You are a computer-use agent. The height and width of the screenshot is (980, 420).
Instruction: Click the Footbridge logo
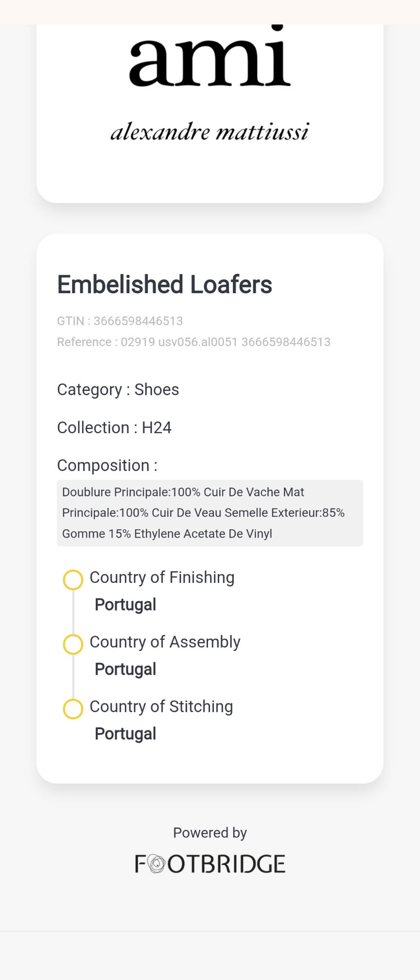210,864
